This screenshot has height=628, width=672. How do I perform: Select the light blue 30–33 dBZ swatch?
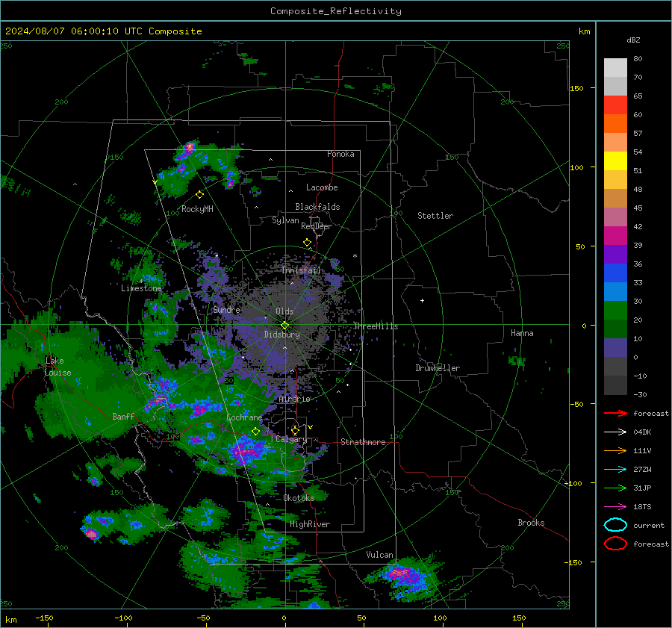coord(615,292)
